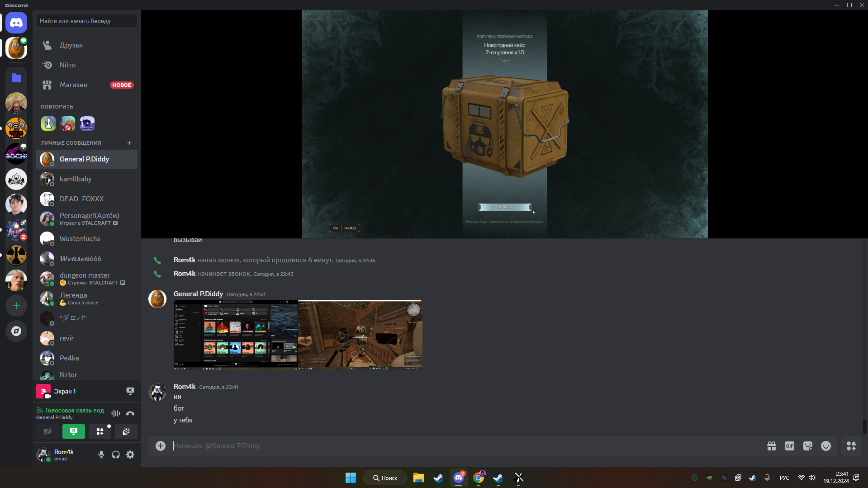Open Explore Discoverable Servers compass icon
Viewport: 868px width, 488px height.
[x=16, y=331]
